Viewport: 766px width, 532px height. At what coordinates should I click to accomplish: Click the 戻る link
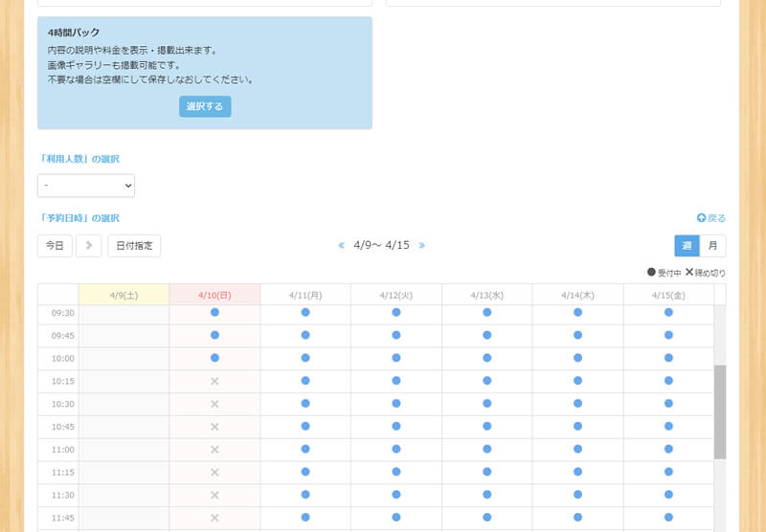pyautogui.click(x=711, y=218)
